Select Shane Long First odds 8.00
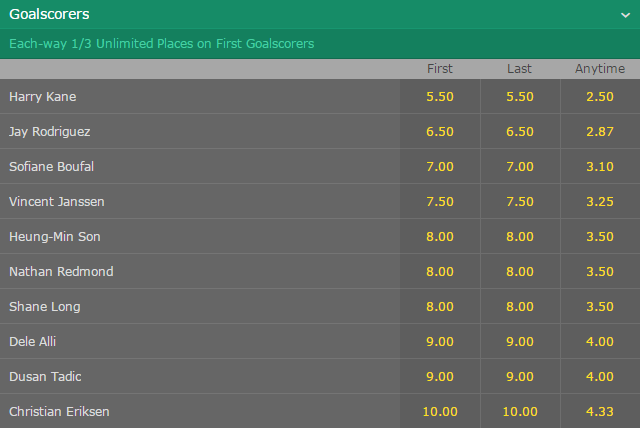 click(x=440, y=306)
